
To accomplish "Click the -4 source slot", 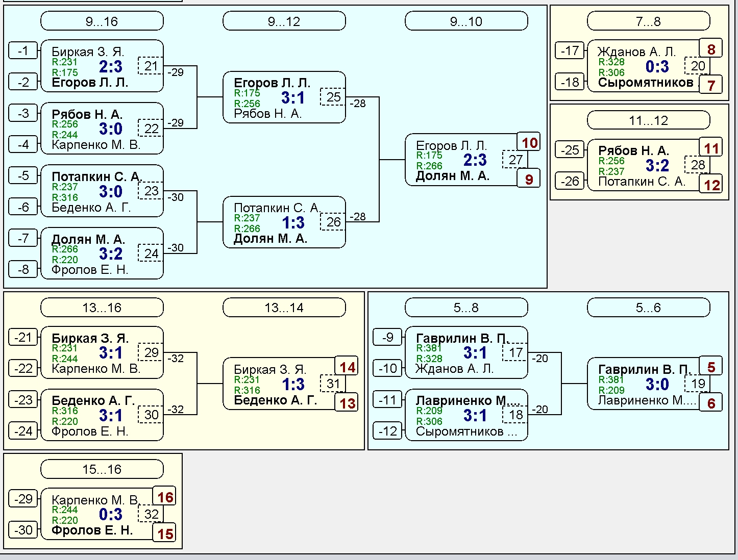I will [23, 144].
